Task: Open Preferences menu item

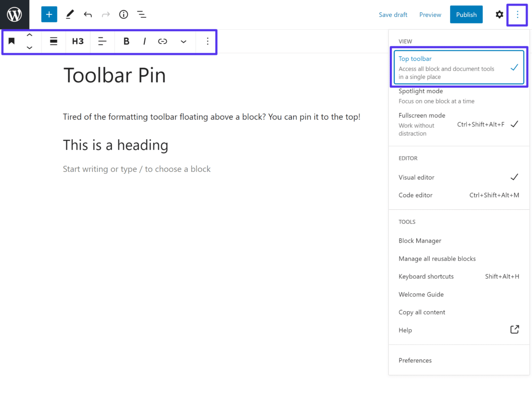Action: point(415,360)
